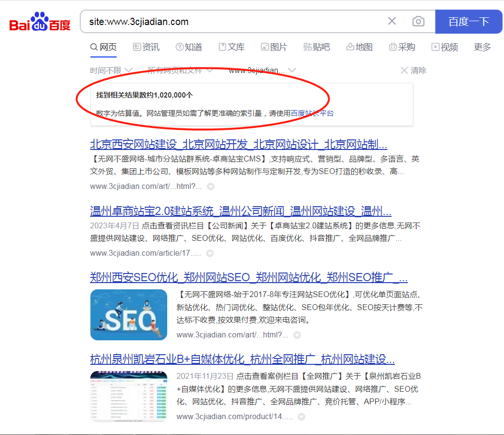504x435 pixels.
Task: Click URL www.3cjiadian.com/product/14
Action: click(x=234, y=417)
